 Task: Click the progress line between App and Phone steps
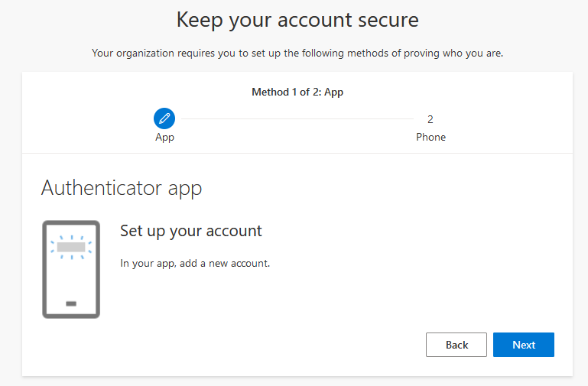pyautogui.click(x=297, y=118)
